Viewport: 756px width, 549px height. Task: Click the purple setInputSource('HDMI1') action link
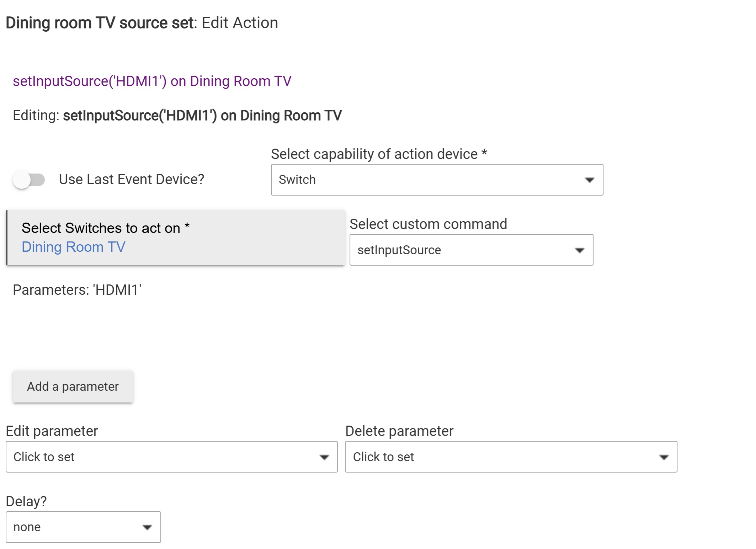(x=152, y=81)
